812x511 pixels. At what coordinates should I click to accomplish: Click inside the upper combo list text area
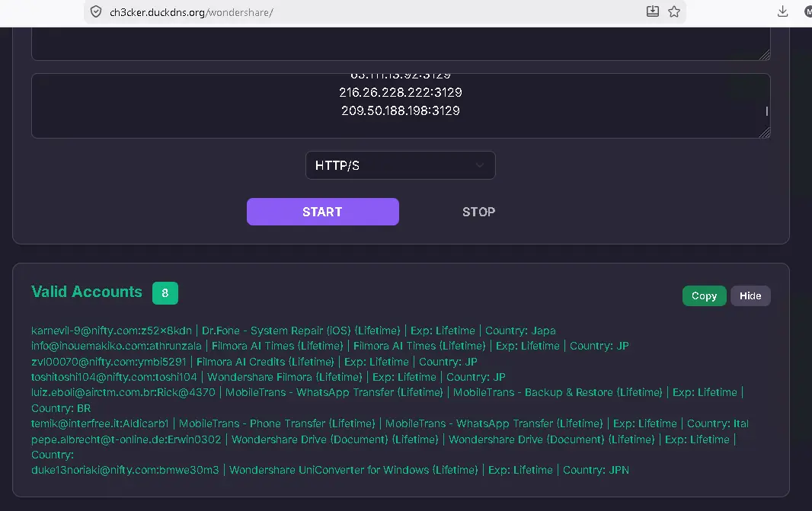click(401, 44)
